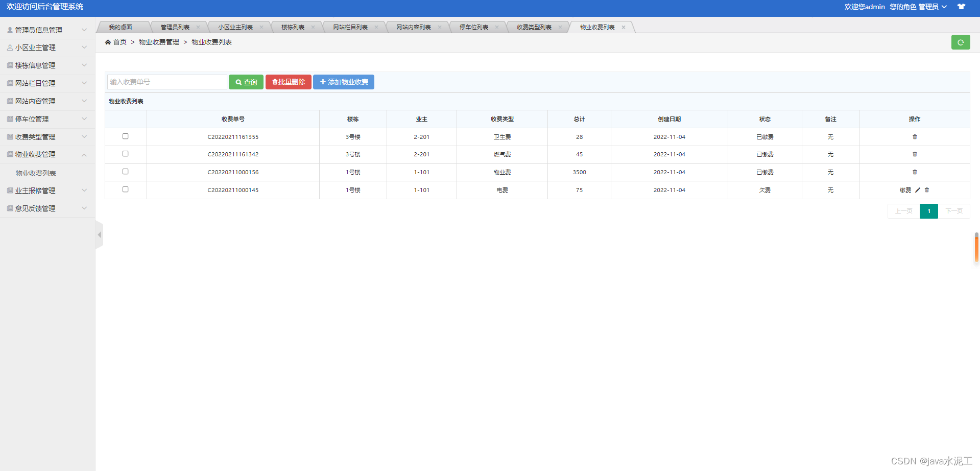Delete the row C20220211161342 trash icon

pyautogui.click(x=915, y=154)
